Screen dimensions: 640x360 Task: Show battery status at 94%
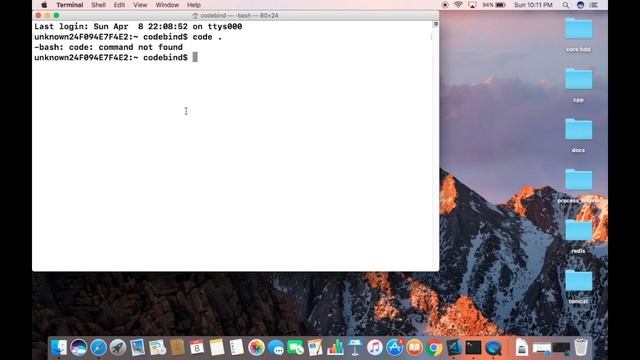tap(494, 5)
